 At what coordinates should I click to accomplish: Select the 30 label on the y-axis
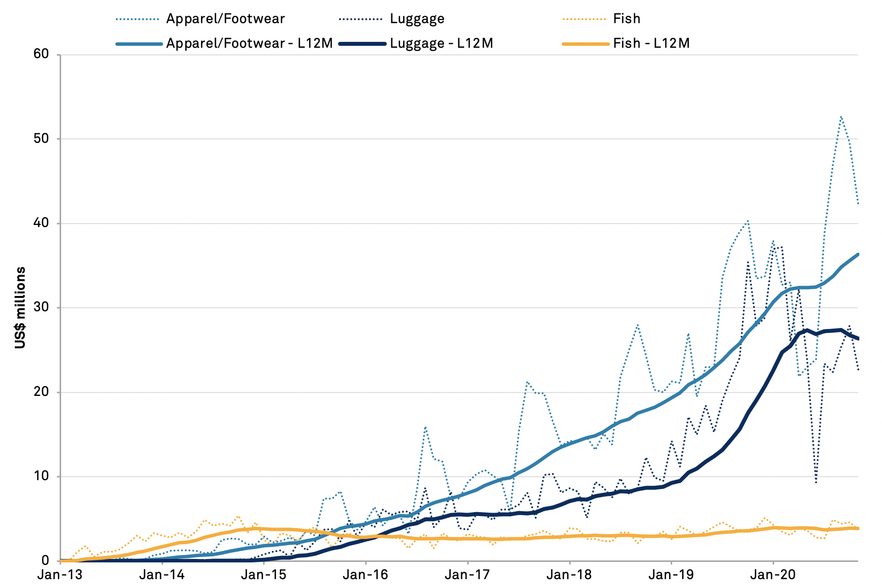coord(41,308)
